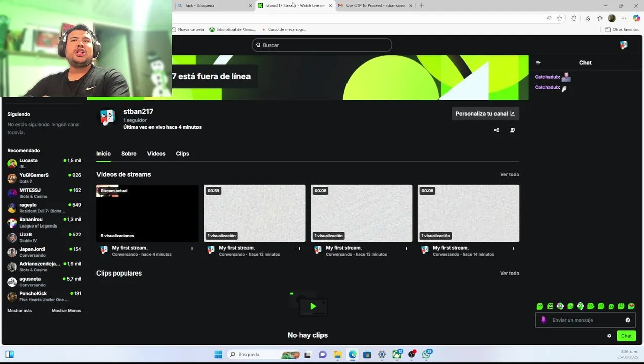Click the heart-eyes green emote
The image size is (644, 364).
tap(631, 306)
